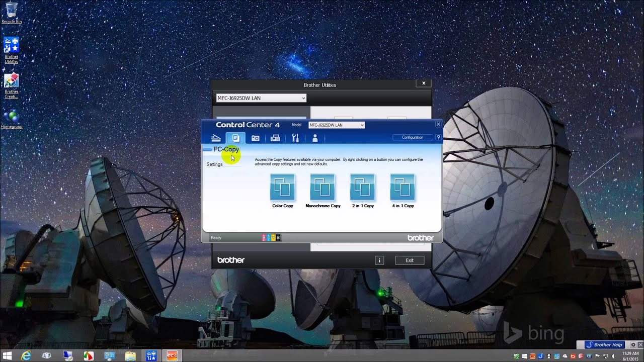Close the Brother Help toolbar

point(640,345)
